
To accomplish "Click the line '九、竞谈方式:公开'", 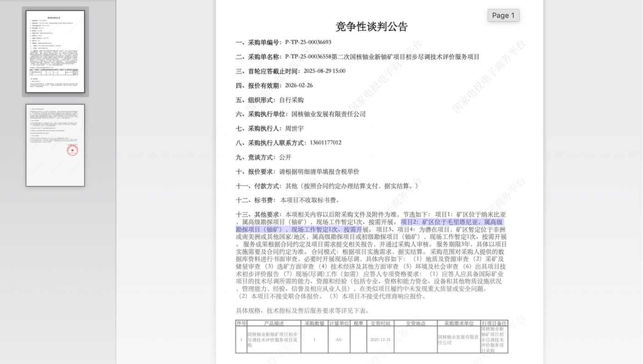I will [x=264, y=157].
